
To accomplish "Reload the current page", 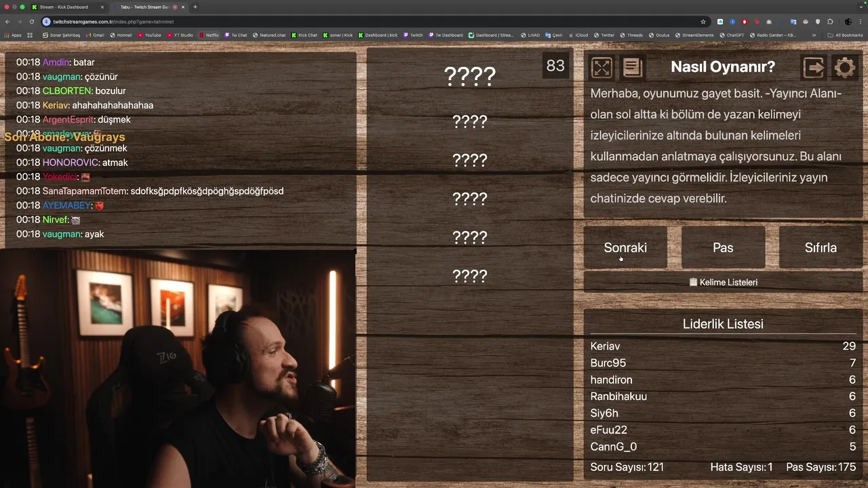I will coord(32,22).
